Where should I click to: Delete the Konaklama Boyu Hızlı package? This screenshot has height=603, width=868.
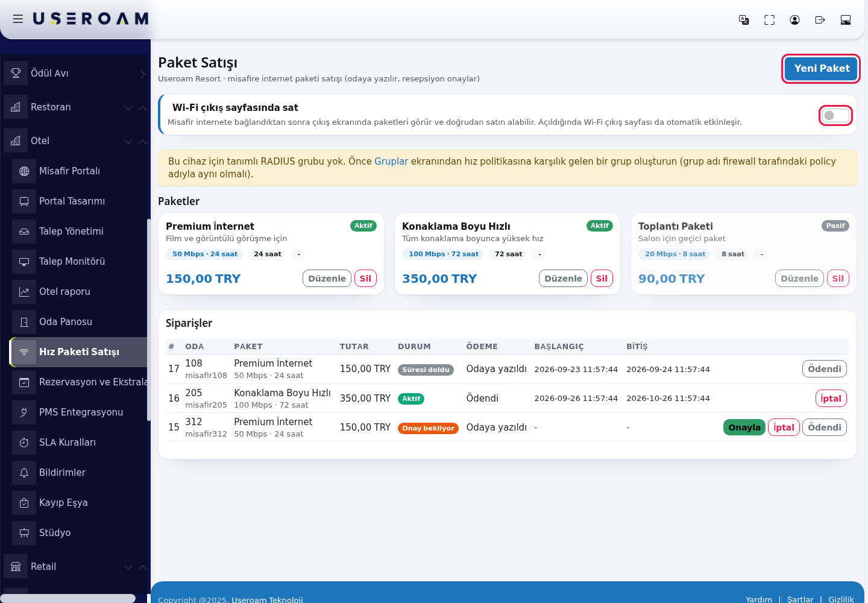coord(602,279)
